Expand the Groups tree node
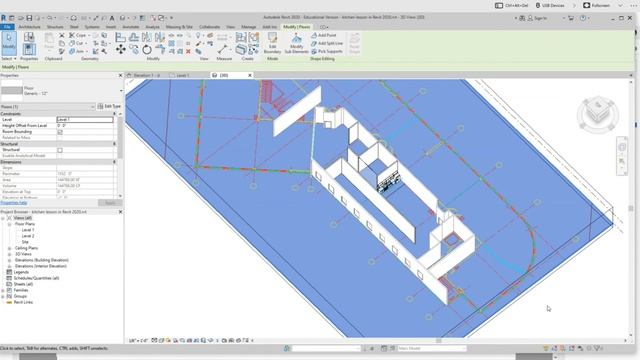Image resolution: width=640 pixels, height=360 pixels. click(x=3, y=296)
